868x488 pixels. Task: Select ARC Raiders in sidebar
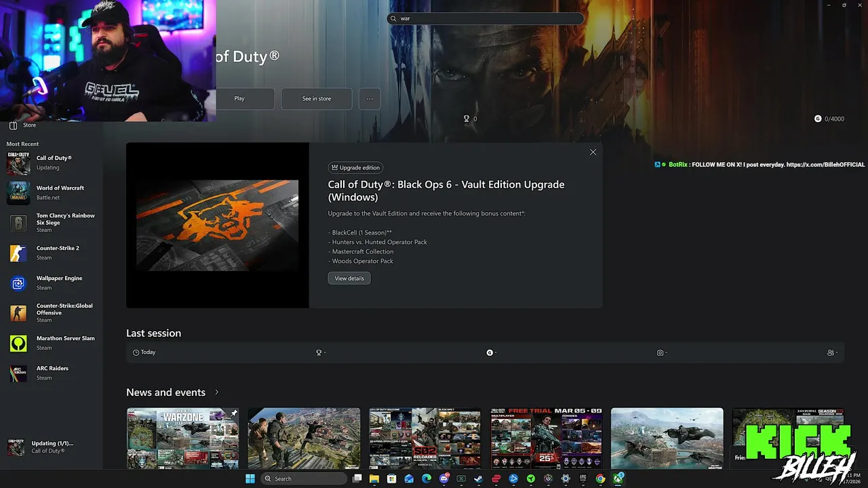[x=52, y=373]
